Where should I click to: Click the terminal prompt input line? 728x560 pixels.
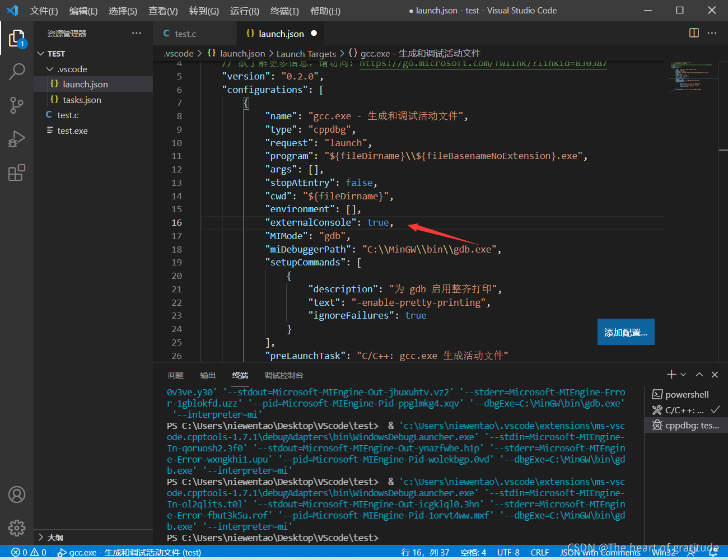tap(396, 538)
